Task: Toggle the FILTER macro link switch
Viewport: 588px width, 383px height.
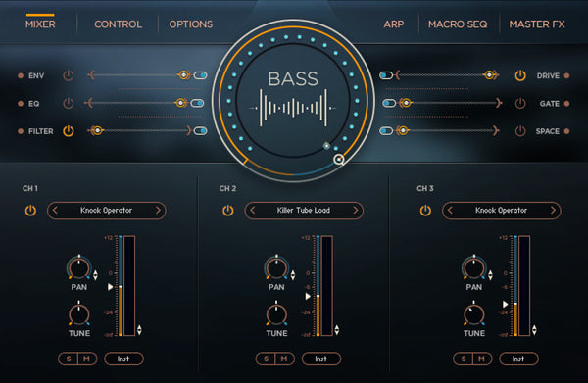Action: click(x=201, y=131)
